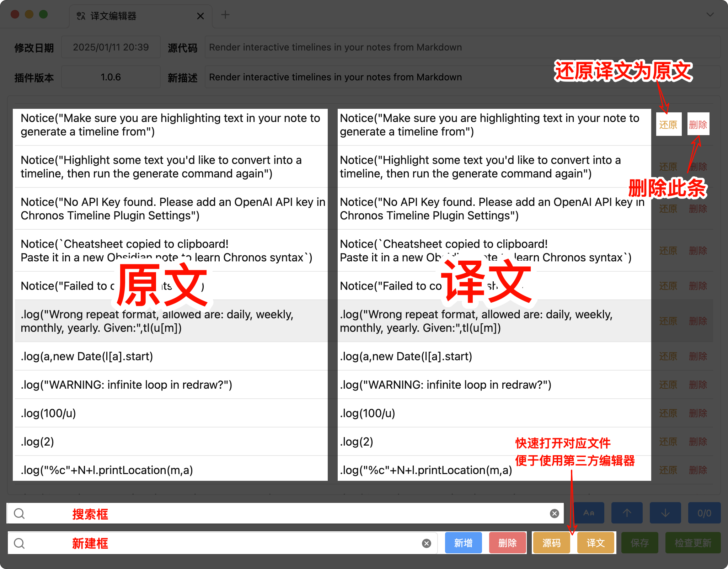This screenshot has width=728, height=569.
Task: Restore the .log(a,new Date row
Action: [668, 356]
